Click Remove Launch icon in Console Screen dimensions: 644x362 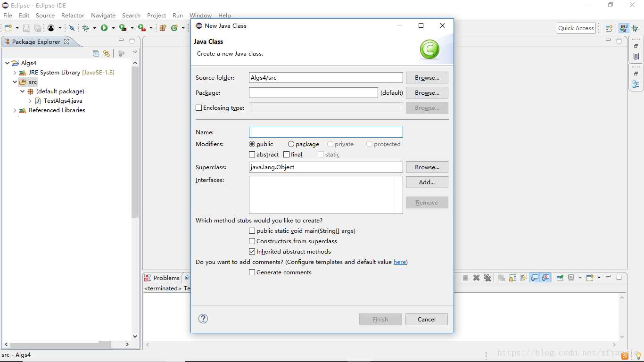(x=476, y=278)
